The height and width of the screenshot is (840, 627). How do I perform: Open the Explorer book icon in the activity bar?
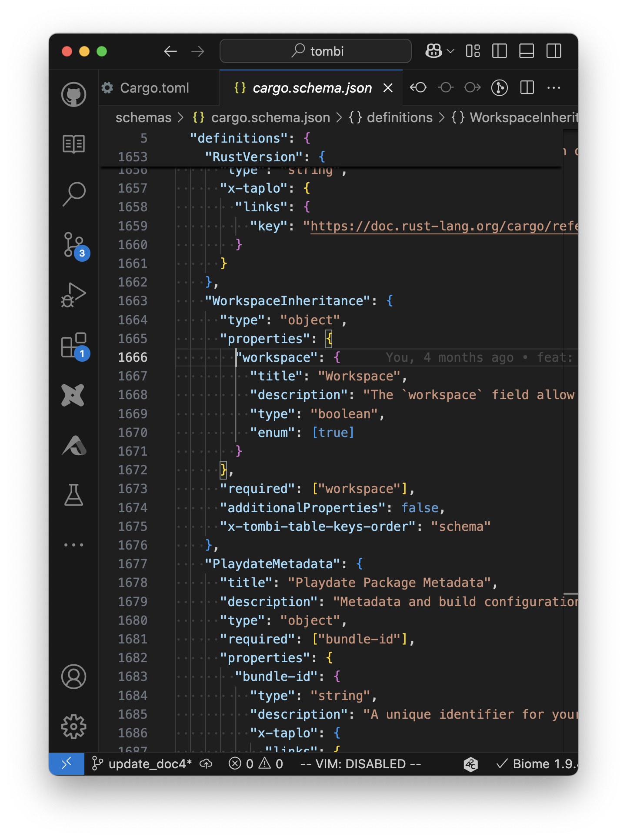(x=73, y=144)
